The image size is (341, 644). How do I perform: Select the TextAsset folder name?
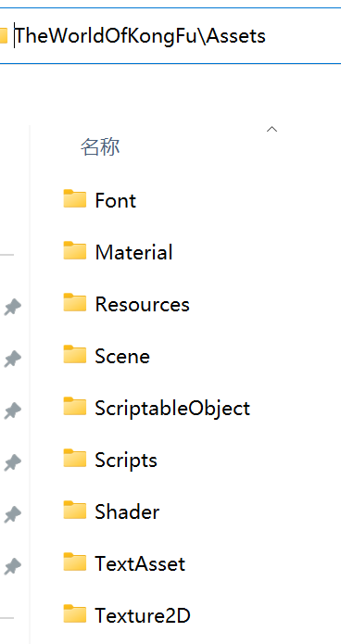(x=140, y=564)
